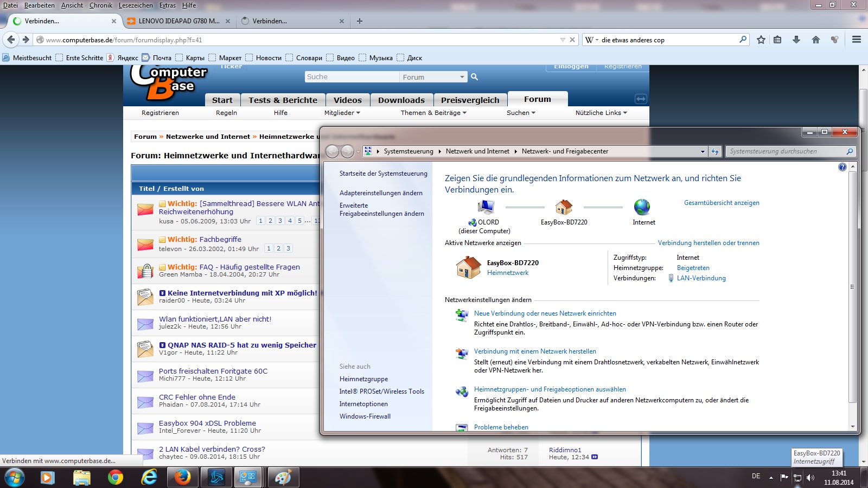Open Internet Explorer from taskbar
This screenshot has width=868, height=488.
point(149,478)
